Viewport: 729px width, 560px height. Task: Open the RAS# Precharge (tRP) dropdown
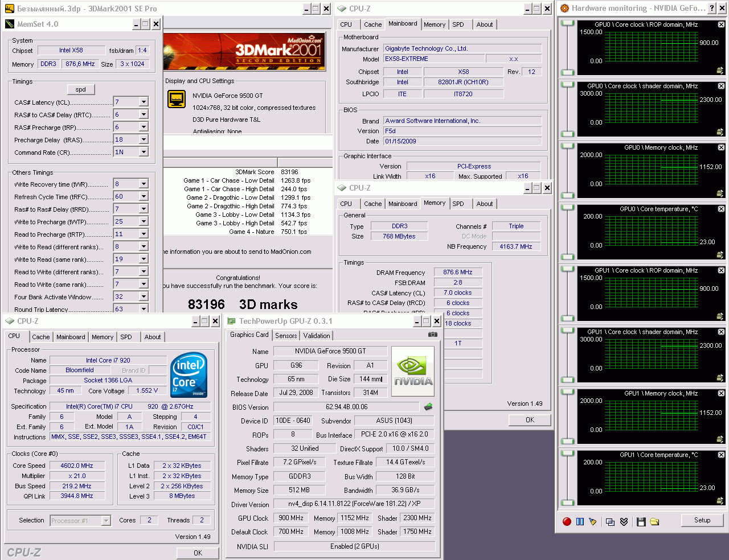coord(144,127)
